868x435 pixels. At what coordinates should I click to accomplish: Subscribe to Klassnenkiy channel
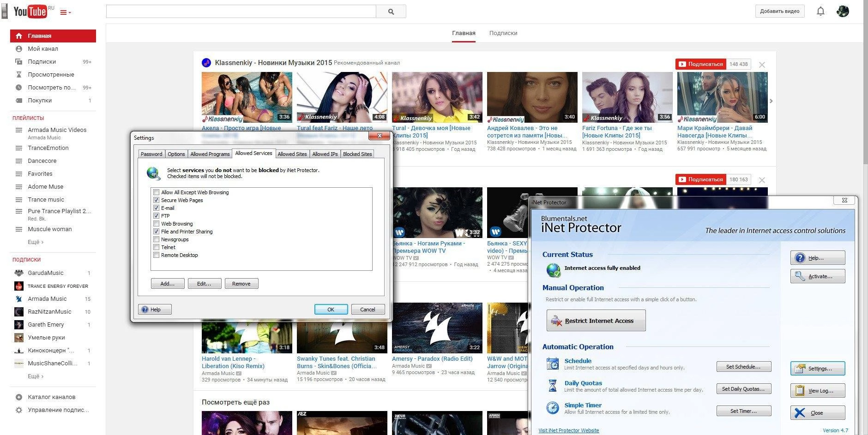701,64
